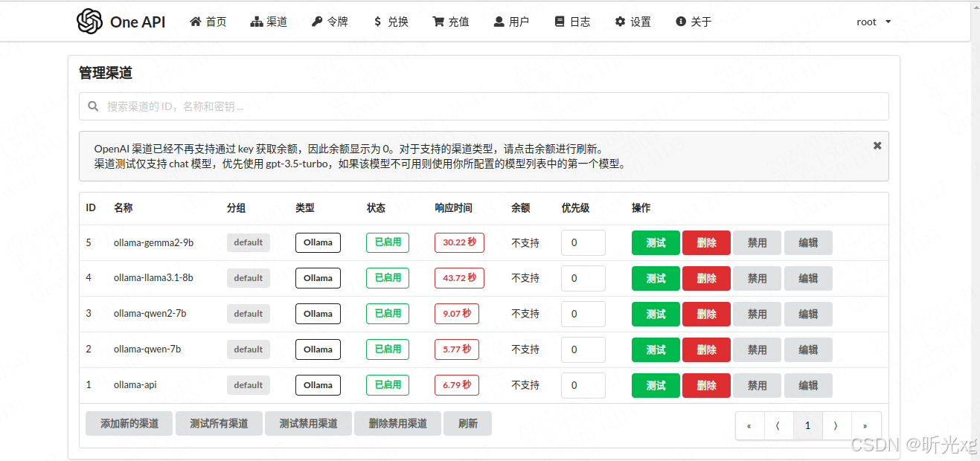This screenshot has width=980, height=461.
Task: Click inside the channel search input field
Action: 298,106
